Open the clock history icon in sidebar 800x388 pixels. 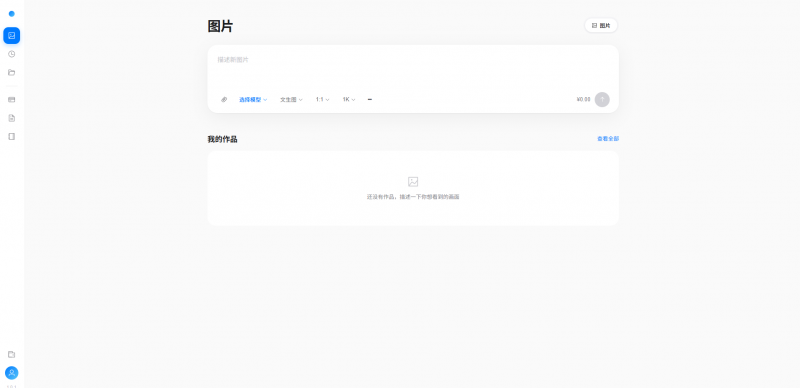12,54
